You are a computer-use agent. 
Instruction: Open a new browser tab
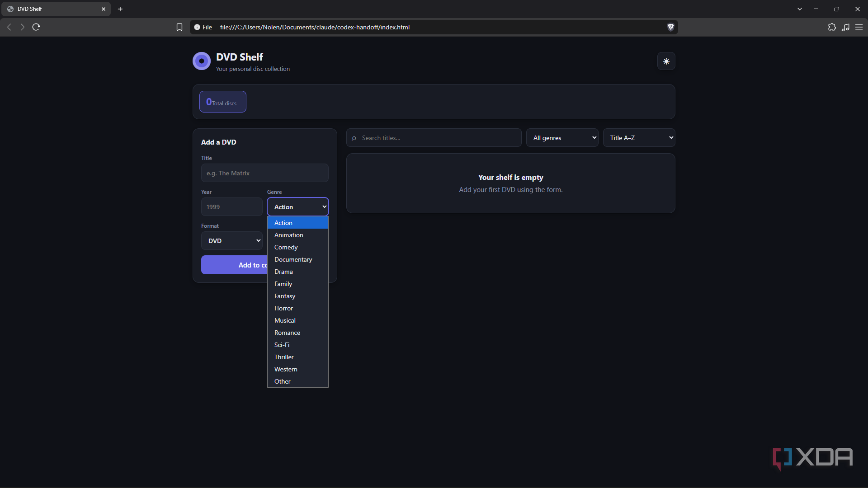pos(120,9)
